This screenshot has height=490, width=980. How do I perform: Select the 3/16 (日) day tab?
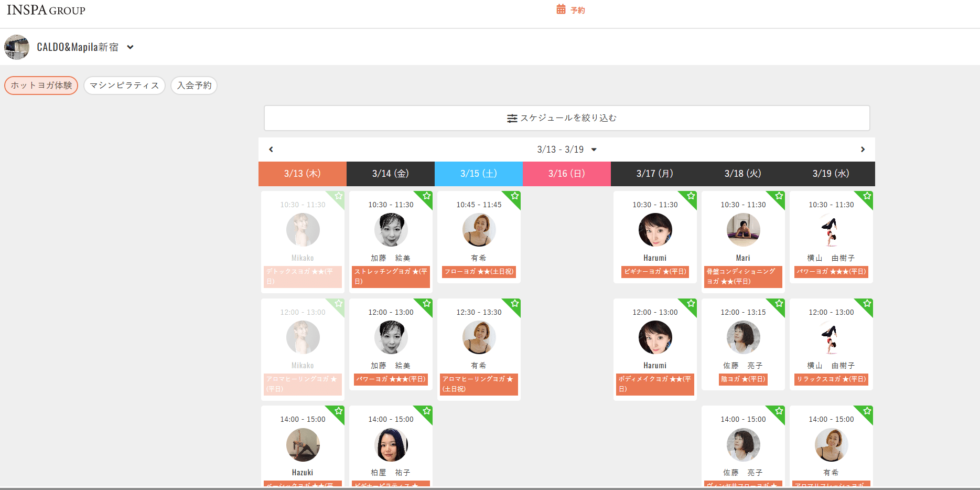tap(566, 174)
